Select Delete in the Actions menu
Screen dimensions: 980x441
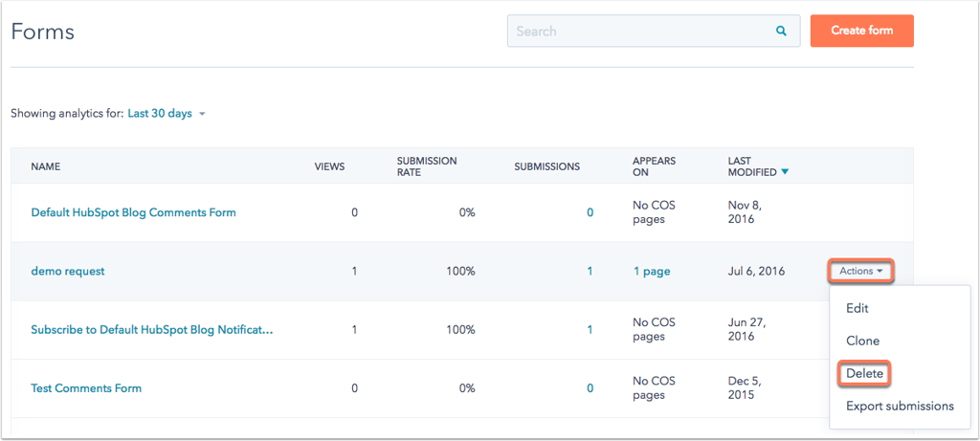(x=864, y=373)
